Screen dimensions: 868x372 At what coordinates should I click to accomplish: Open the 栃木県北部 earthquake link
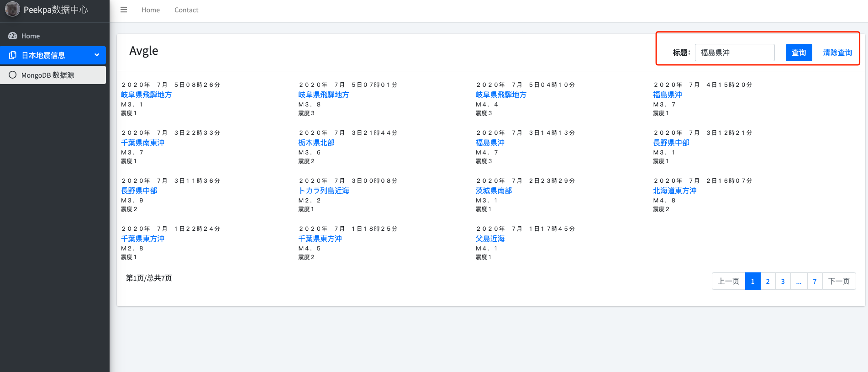pos(316,143)
